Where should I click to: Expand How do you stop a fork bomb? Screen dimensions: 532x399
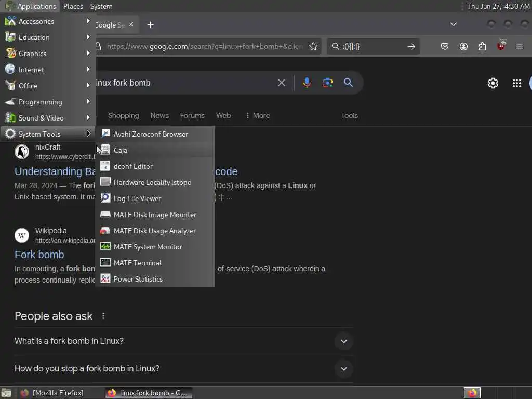pyautogui.click(x=183, y=369)
